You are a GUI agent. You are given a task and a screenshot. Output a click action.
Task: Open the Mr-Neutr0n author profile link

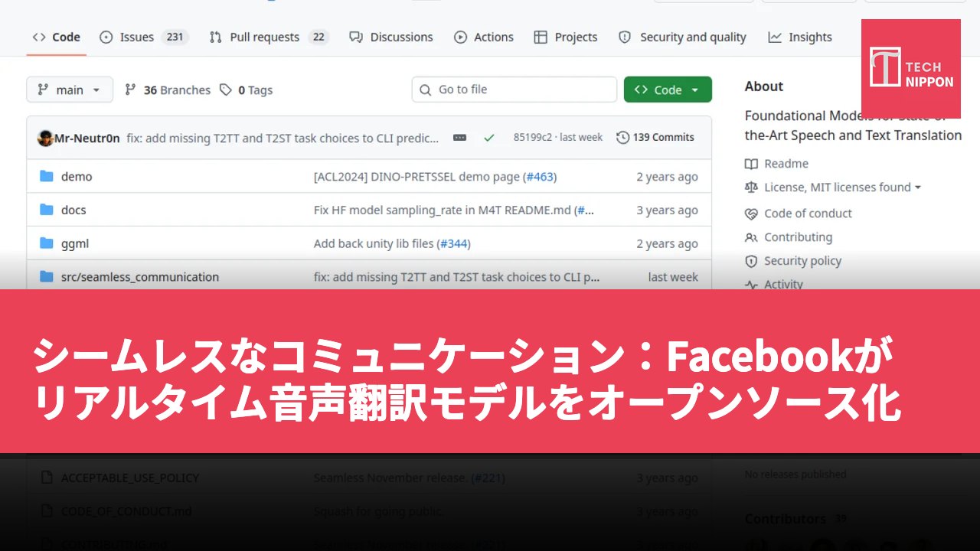[x=87, y=138]
